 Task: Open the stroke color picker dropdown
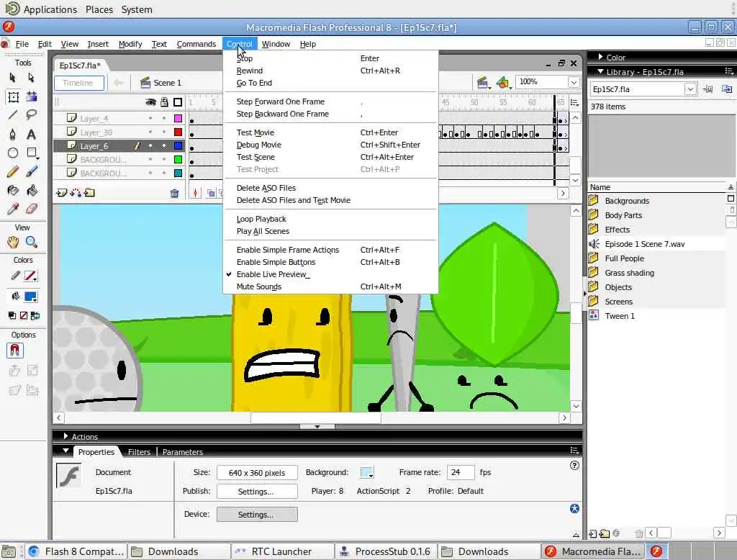31,276
